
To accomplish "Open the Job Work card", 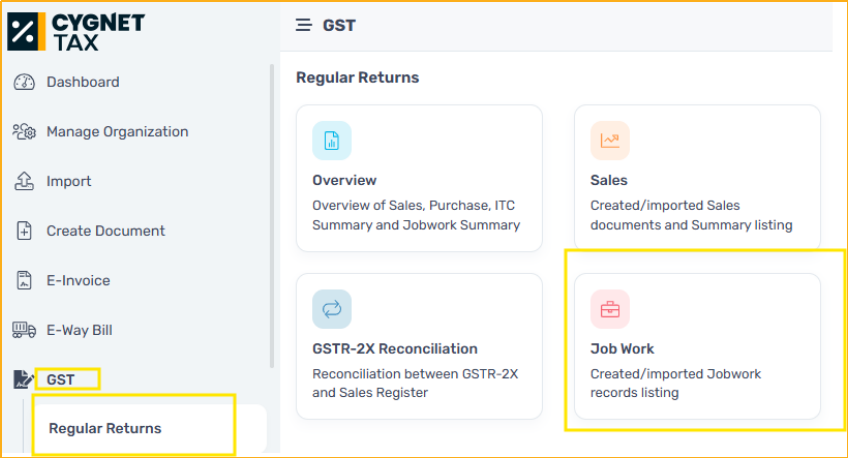I will (x=697, y=346).
